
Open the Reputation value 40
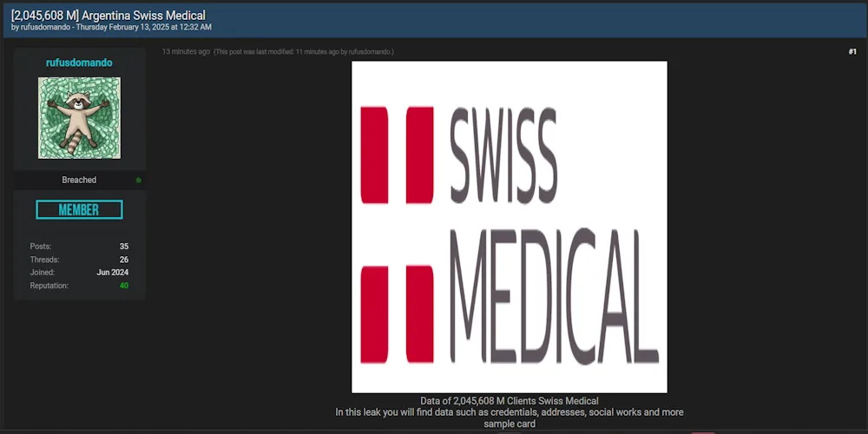pos(124,286)
